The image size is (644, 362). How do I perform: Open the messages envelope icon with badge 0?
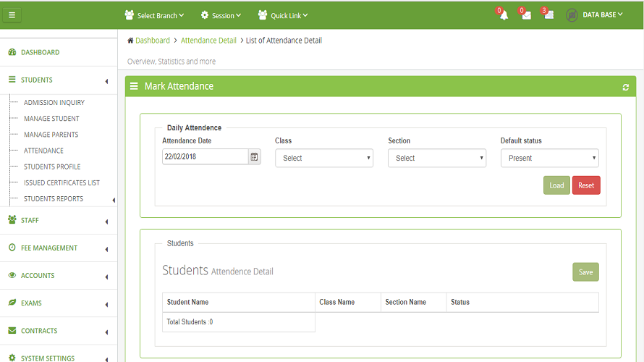527,16
